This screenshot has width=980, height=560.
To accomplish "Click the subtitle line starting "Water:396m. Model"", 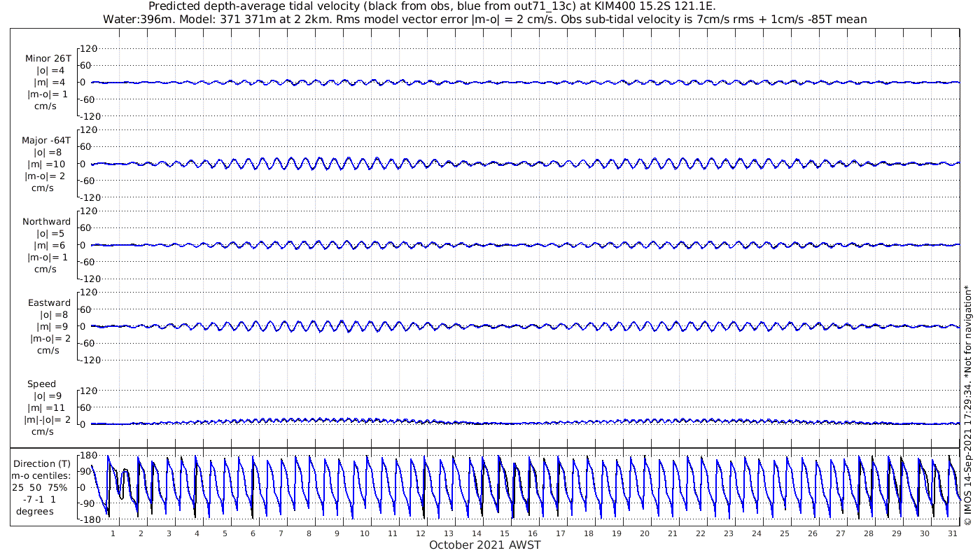I will 485,19.
